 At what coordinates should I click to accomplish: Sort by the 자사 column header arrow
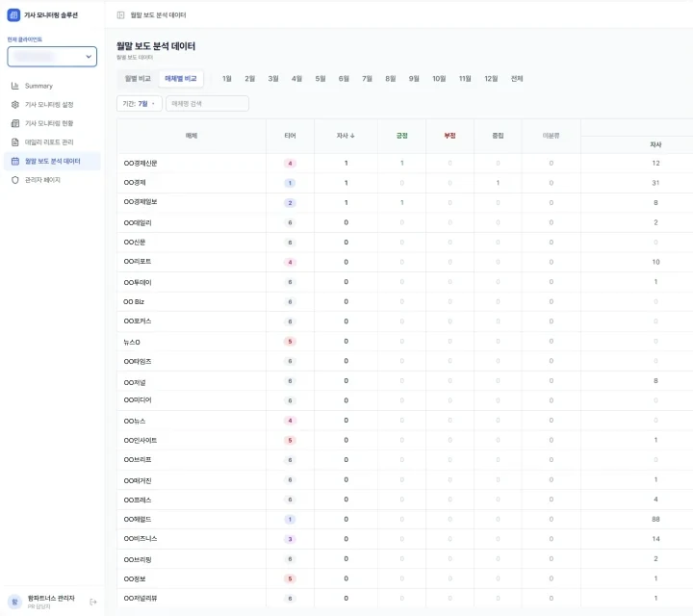[x=352, y=136]
